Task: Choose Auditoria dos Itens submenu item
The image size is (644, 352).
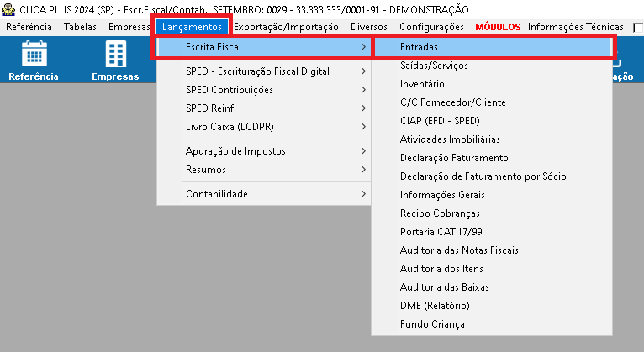Action: (492, 269)
